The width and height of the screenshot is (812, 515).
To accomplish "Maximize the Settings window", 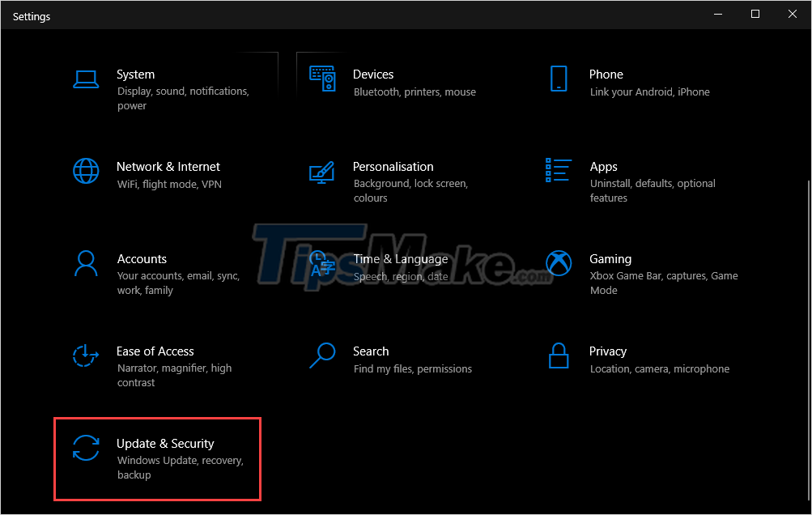I will pos(755,14).
